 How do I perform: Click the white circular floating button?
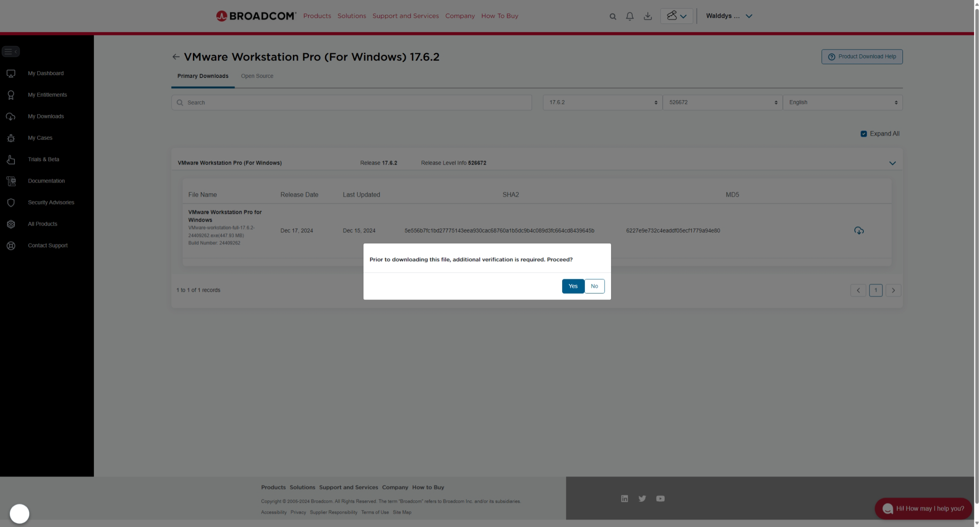(x=19, y=514)
